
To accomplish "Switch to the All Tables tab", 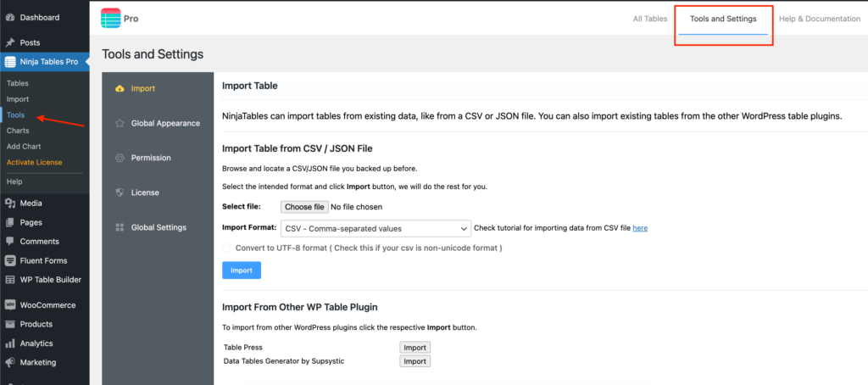I will point(650,19).
